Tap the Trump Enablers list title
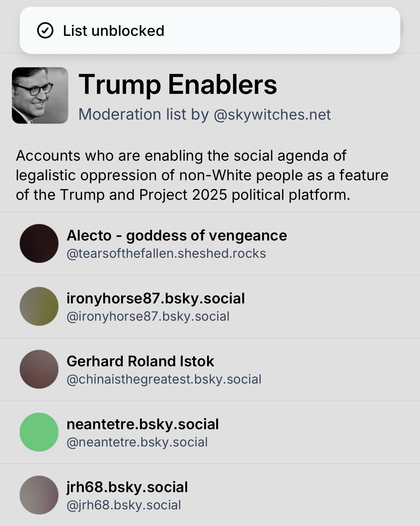This screenshot has width=420, height=526. click(x=177, y=84)
